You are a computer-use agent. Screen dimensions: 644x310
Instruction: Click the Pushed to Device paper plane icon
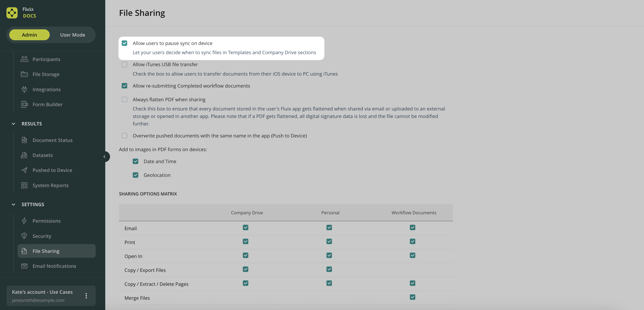point(24,170)
